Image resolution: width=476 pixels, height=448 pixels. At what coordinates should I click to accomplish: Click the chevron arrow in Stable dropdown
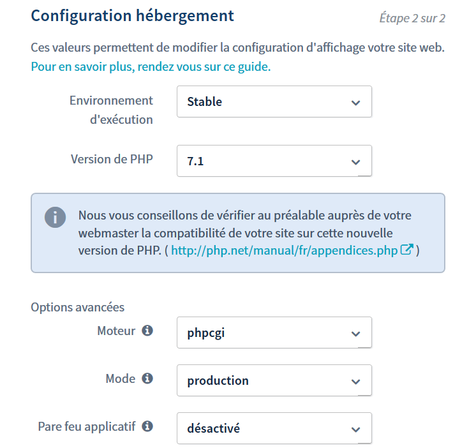tap(356, 103)
